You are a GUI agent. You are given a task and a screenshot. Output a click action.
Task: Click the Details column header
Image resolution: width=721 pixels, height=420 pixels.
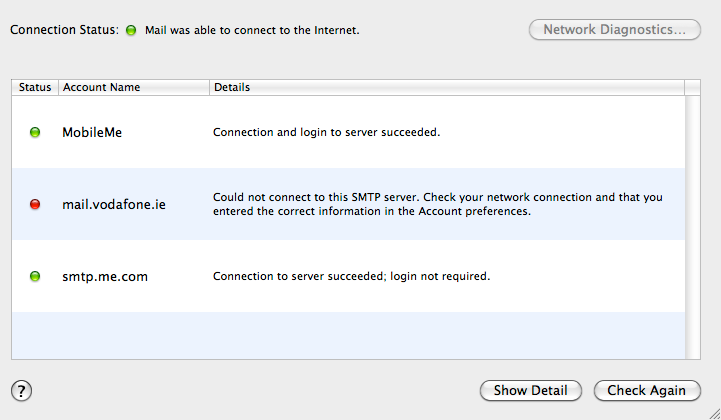coord(447,87)
